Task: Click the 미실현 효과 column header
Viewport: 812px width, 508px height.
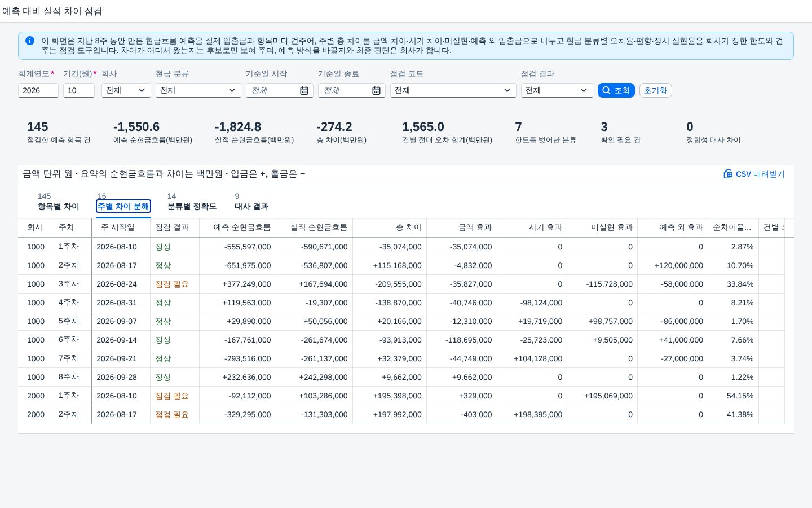Action: (x=602, y=227)
